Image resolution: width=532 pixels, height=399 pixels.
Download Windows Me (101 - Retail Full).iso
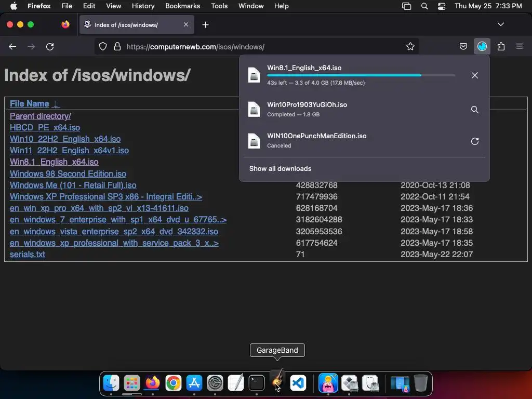[73, 185]
